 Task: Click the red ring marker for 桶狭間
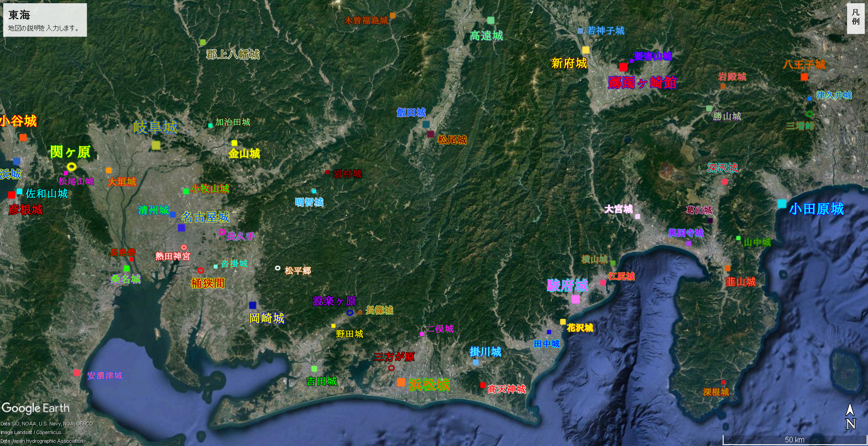pos(200,270)
